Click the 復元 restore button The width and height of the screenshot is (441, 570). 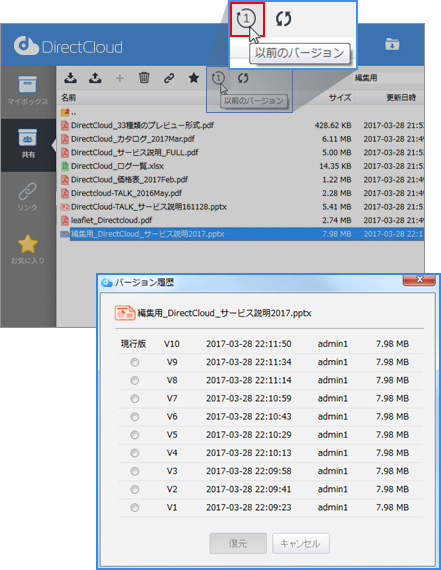pyautogui.click(x=238, y=543)
